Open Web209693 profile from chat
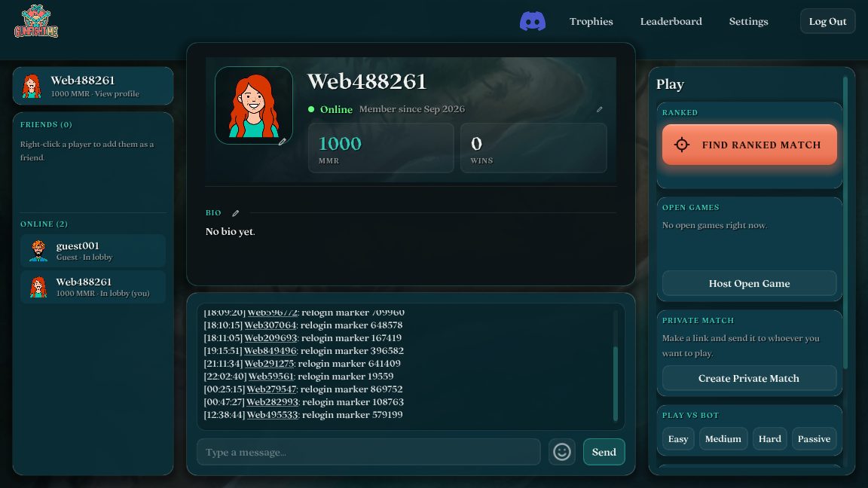868x488 pixels. click(270, 338)
